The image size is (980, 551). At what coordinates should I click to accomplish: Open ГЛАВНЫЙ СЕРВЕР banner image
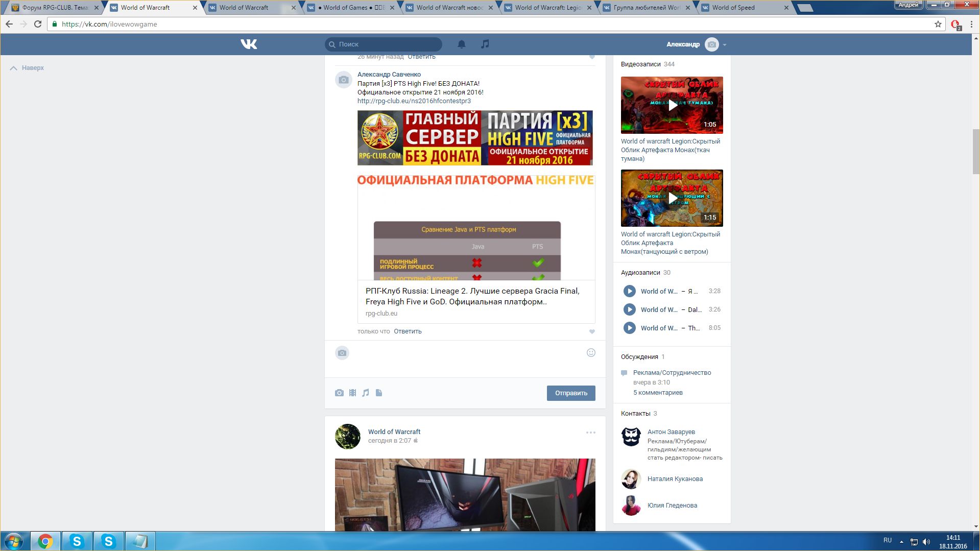[x=475, y=138]
